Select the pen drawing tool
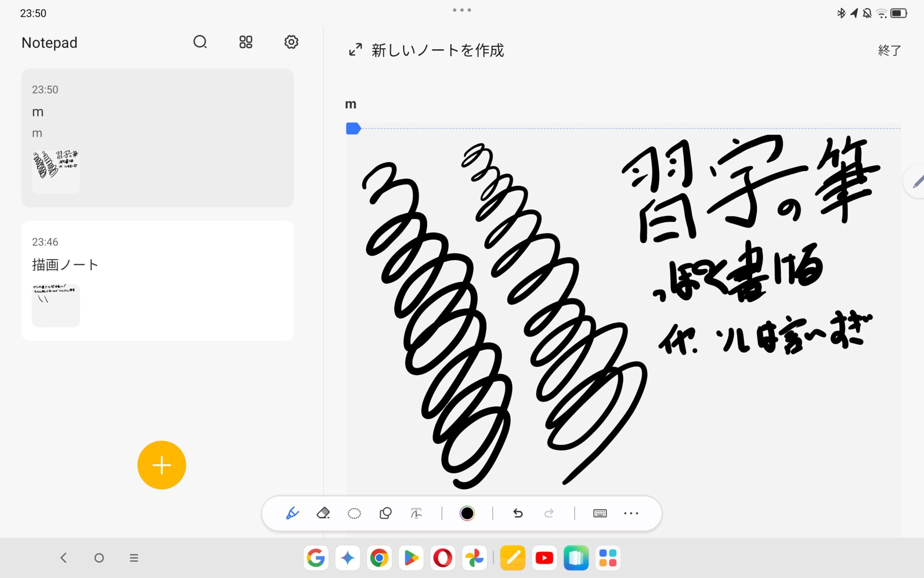The image size is (924, 578). [292, 513]
